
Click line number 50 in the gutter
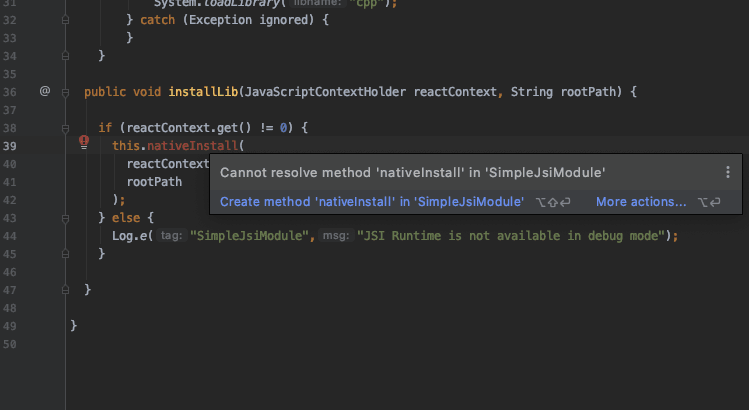(10, 344)
